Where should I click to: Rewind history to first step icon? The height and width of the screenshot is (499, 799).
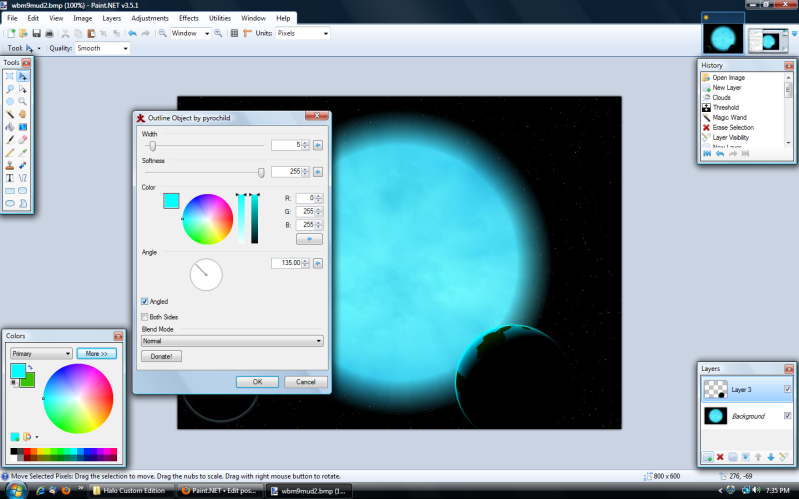(x=707, y=153)
